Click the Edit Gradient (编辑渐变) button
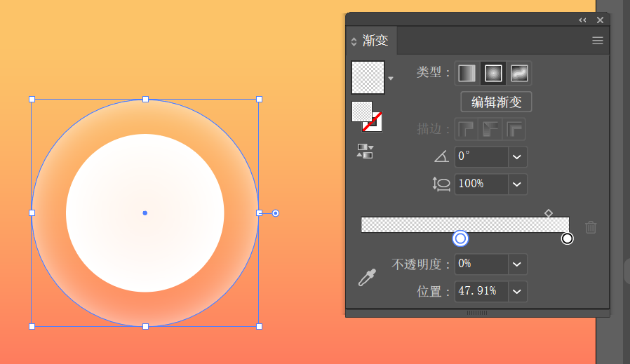This screenshot has height=364, width=630. click(x=496, y=102)
